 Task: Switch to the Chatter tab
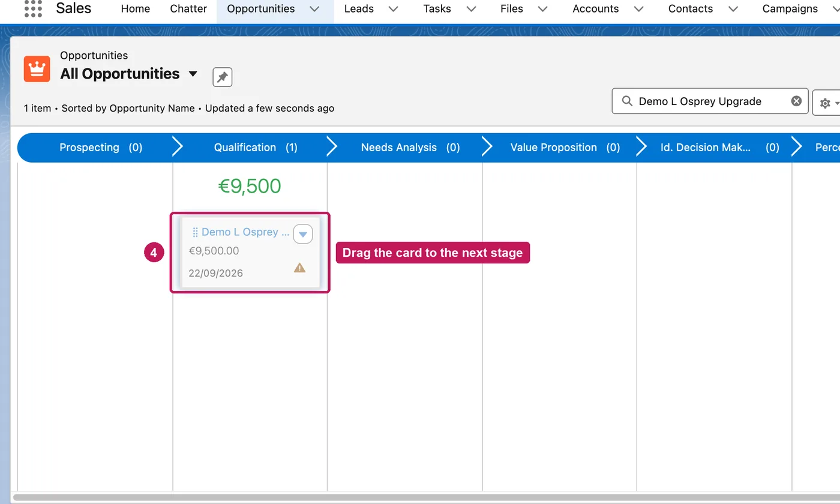point(188,8)
